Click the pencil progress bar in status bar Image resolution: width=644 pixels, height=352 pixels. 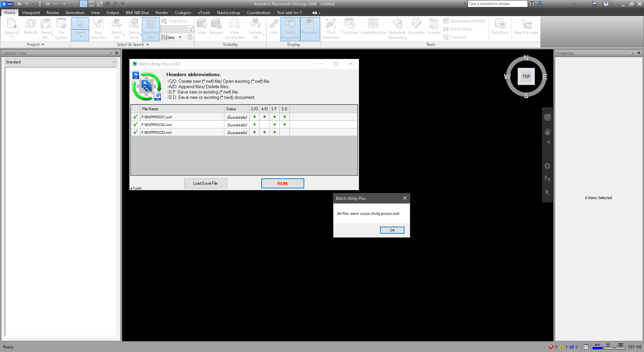point(597,347)
